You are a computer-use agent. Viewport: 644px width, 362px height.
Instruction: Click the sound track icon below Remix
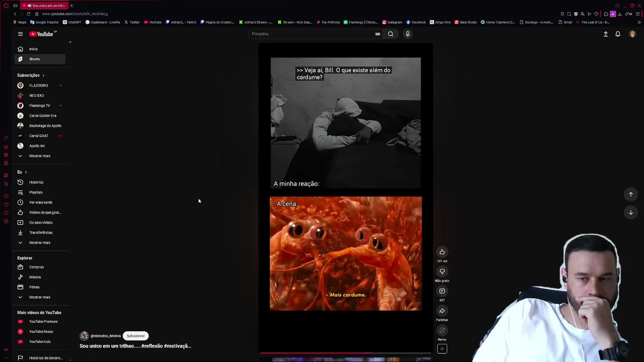pos(442,349)
